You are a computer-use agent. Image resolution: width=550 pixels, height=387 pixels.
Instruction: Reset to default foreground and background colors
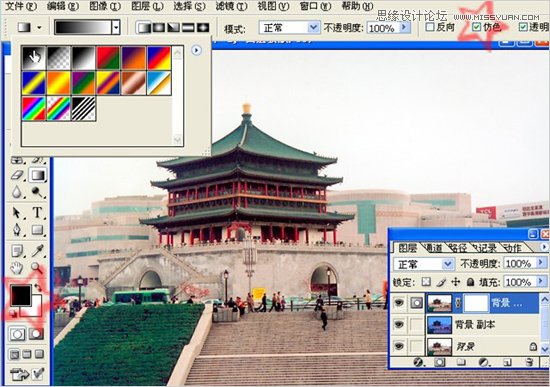13,314
